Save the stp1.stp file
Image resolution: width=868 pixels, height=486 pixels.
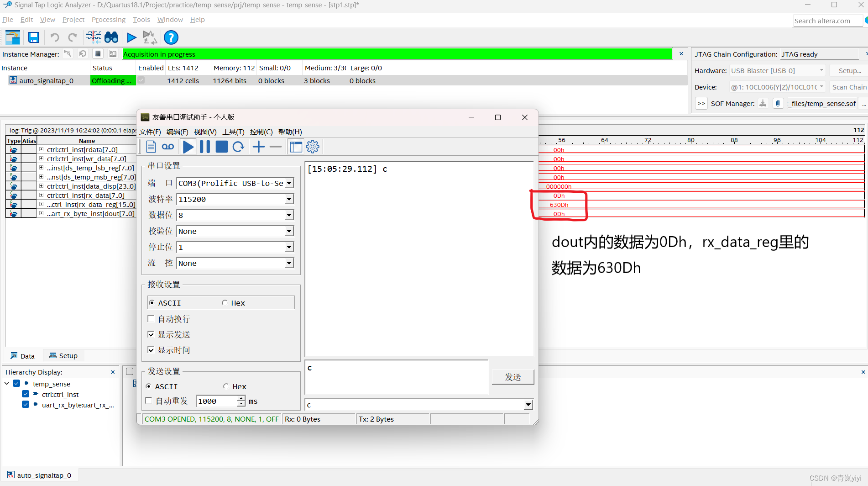[34, 37]
